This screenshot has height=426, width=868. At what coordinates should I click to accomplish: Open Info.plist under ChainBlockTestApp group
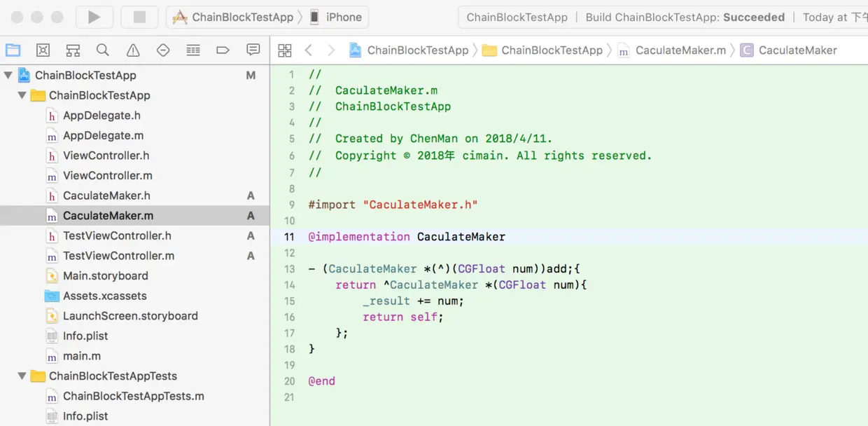(85, 336)
